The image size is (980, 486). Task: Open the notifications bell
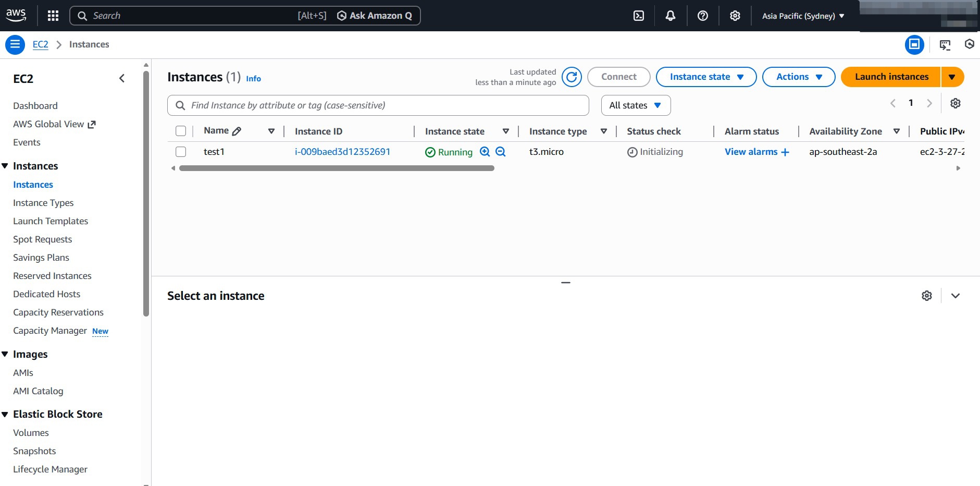(670, 16)
